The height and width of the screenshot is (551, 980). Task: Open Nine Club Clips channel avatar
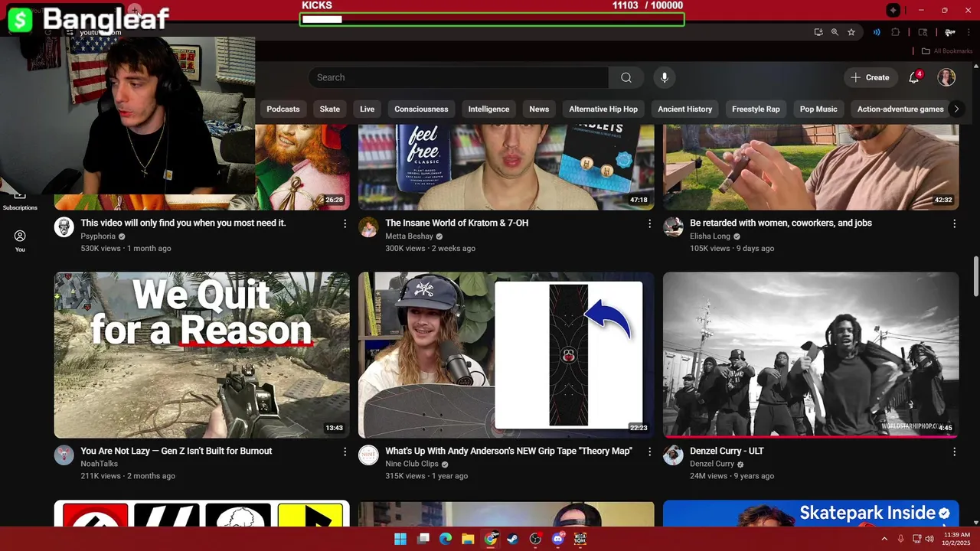tap(368, 455)
